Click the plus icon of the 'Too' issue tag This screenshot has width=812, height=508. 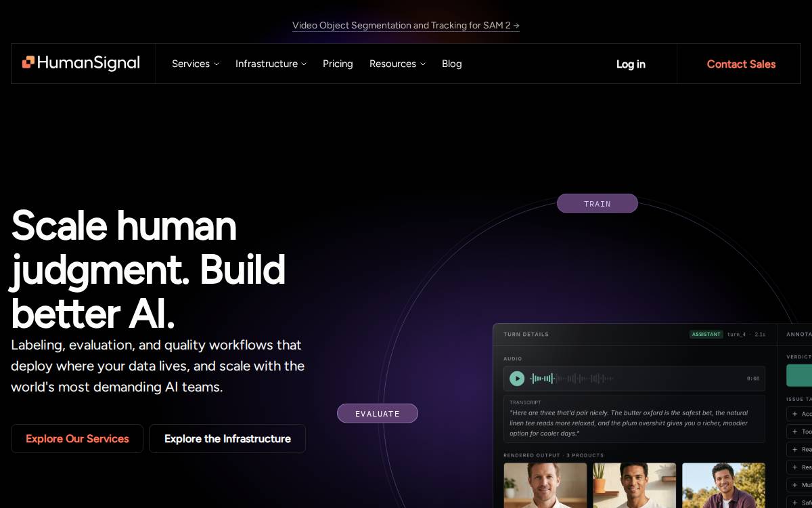coord(794,431)
